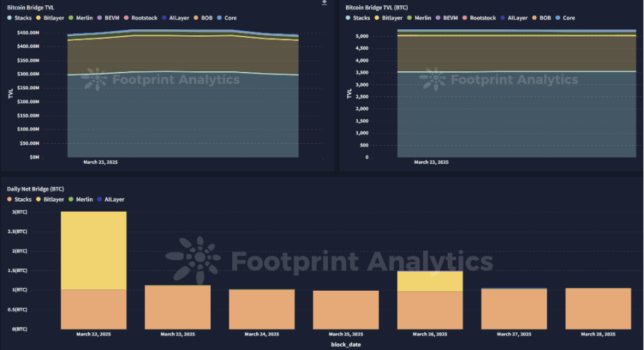Click the orange Stacks bar for March 24, 2025

261,309
